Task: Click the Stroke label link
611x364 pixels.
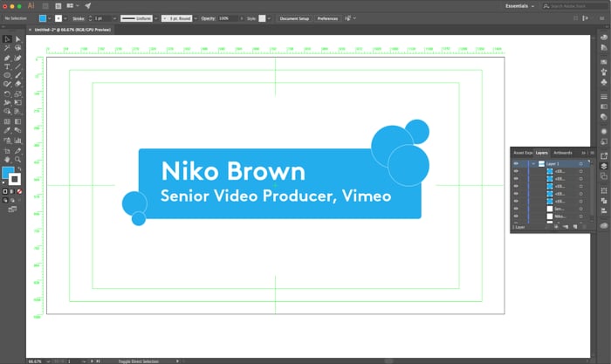Action: [79, 18]
